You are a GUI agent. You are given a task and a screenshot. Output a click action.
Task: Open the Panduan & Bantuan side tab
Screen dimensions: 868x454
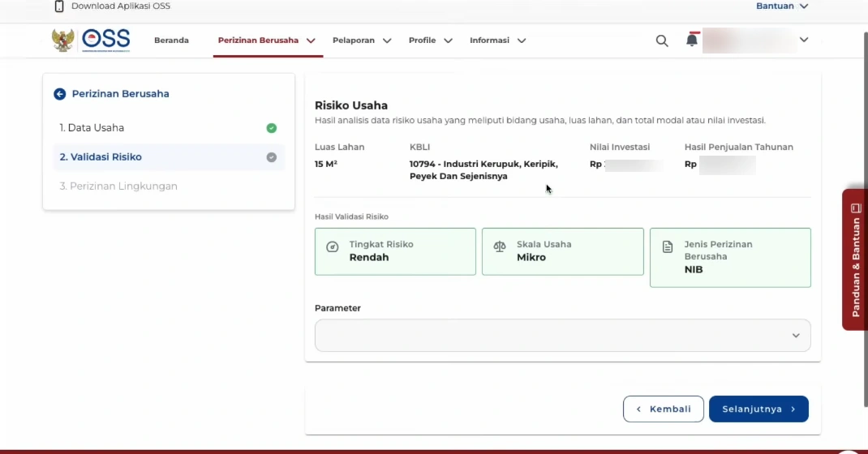855,259
